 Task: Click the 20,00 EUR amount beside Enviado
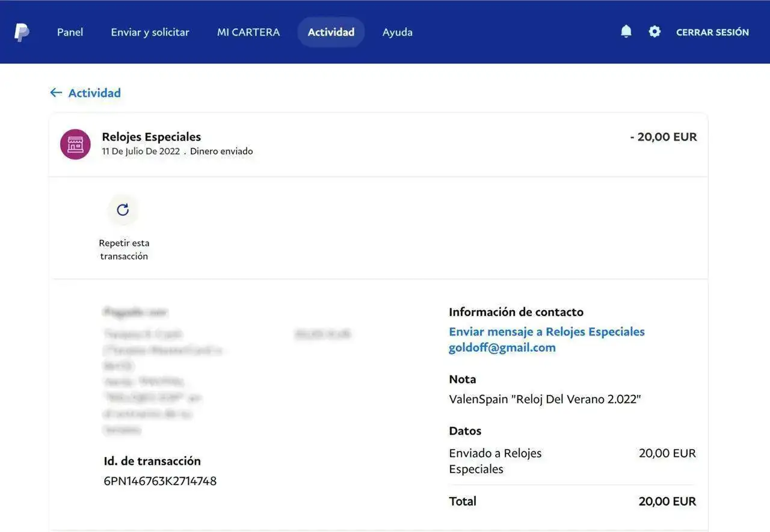[667, 453]
